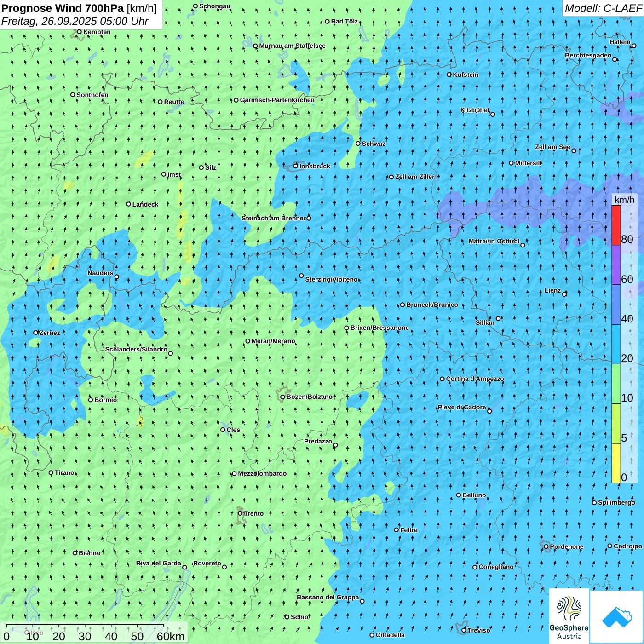Image resolution: width=644 pixels, height=644 pixels.
Task: Click the GeoSphere Austria logo
Action: click(x=569, y=616)
